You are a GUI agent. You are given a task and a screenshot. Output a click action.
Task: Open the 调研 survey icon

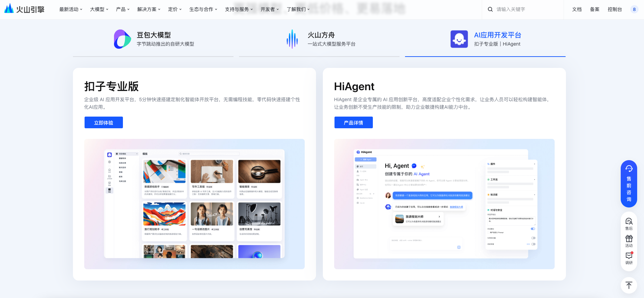click(629, 258)
